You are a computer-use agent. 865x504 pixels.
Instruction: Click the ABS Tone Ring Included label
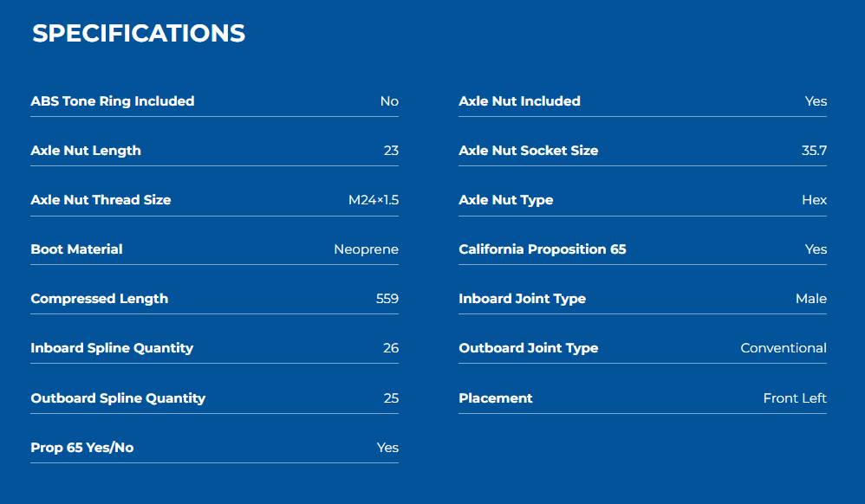(113, 101)
